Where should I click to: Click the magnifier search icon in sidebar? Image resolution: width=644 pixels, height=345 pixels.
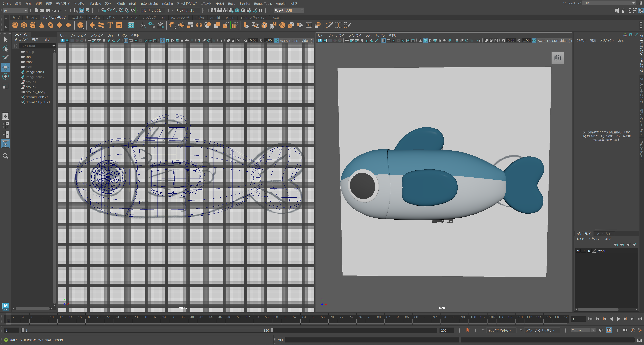6,156
